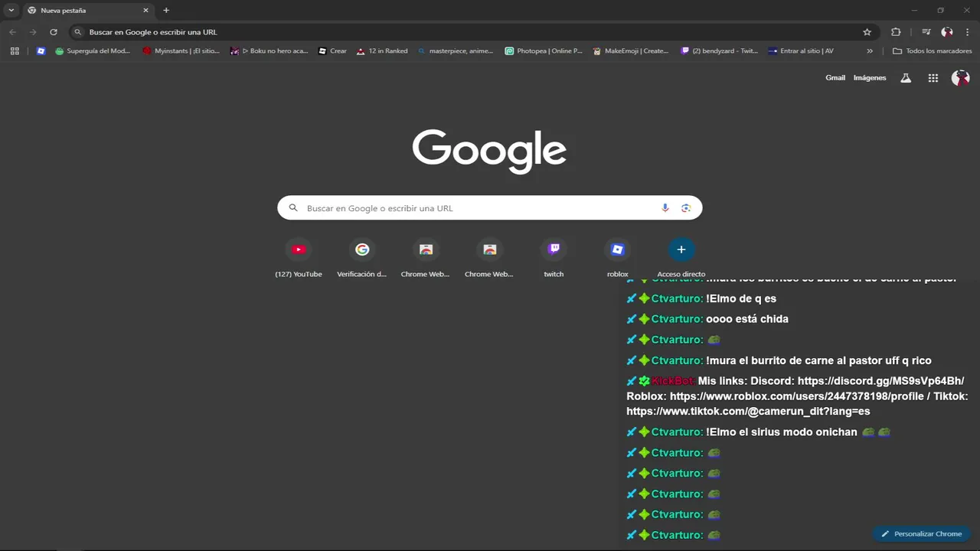Click the Google logo
Image resolution: width=980 pixels, height=551 pixels.
pos(490,151)
